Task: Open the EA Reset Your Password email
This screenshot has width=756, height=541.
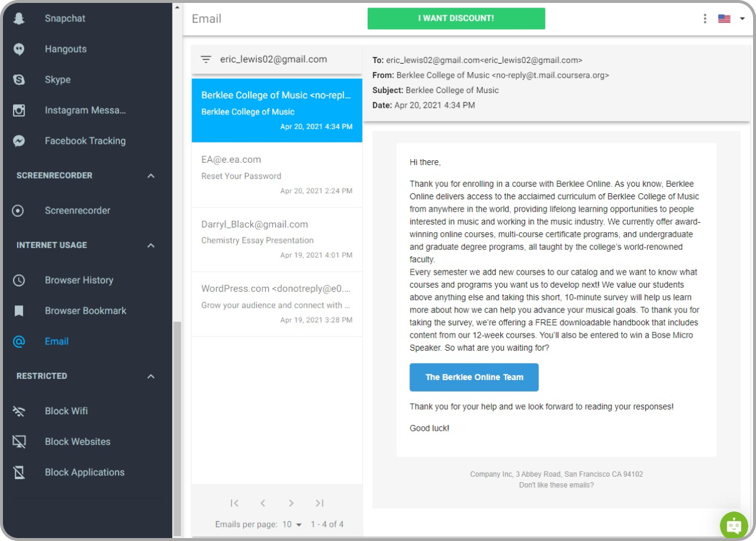Action: point(277,175)
